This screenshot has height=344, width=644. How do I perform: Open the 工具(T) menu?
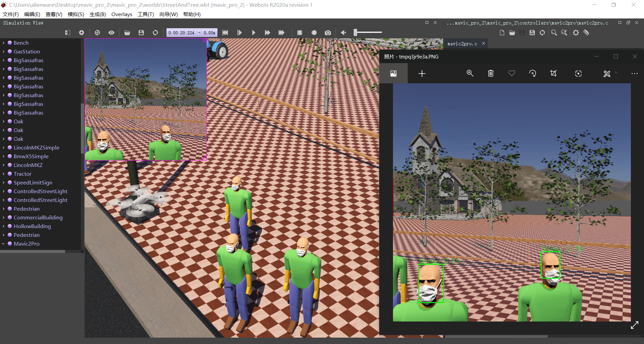coord(146,14)
